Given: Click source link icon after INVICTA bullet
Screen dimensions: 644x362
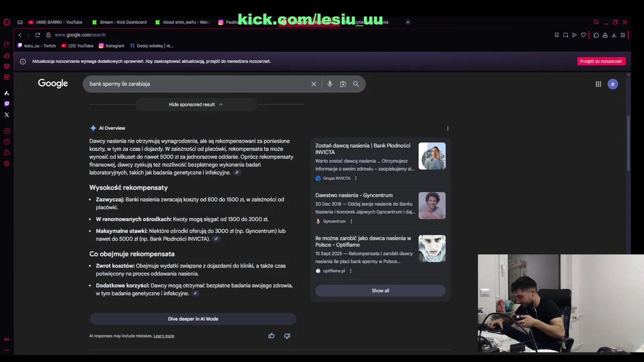Looking at the screenshot, I should point(216,239).
